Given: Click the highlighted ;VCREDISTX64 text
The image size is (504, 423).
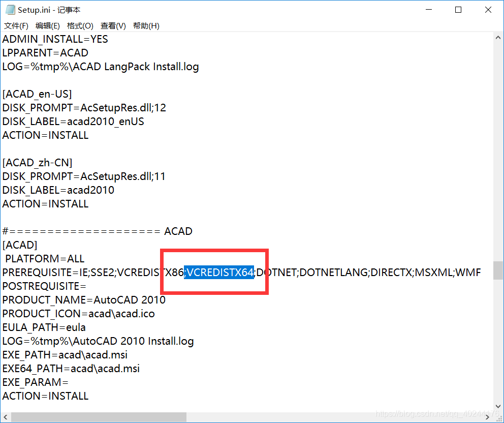Looking at the screenshot, I should [219, 273].
